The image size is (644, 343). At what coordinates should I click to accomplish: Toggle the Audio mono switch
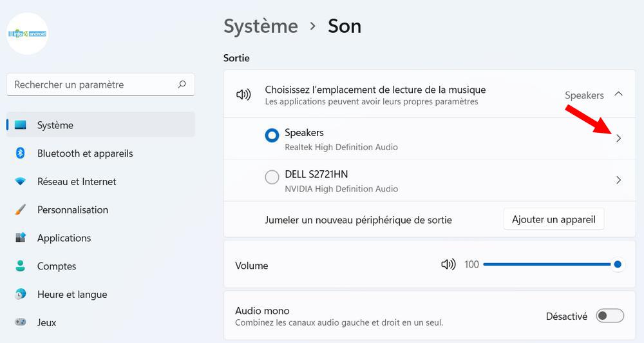(x=610, y=316)
